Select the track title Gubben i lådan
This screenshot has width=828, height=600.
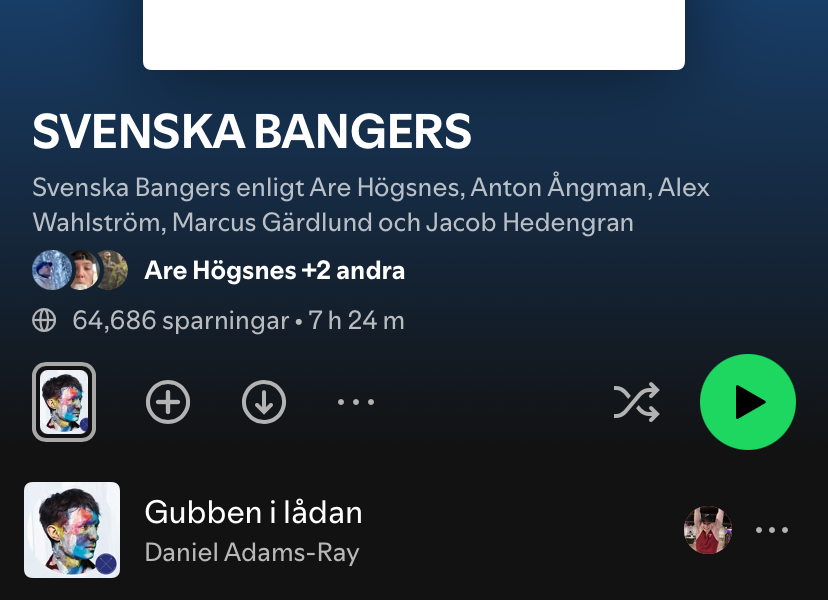coord(253,512)
